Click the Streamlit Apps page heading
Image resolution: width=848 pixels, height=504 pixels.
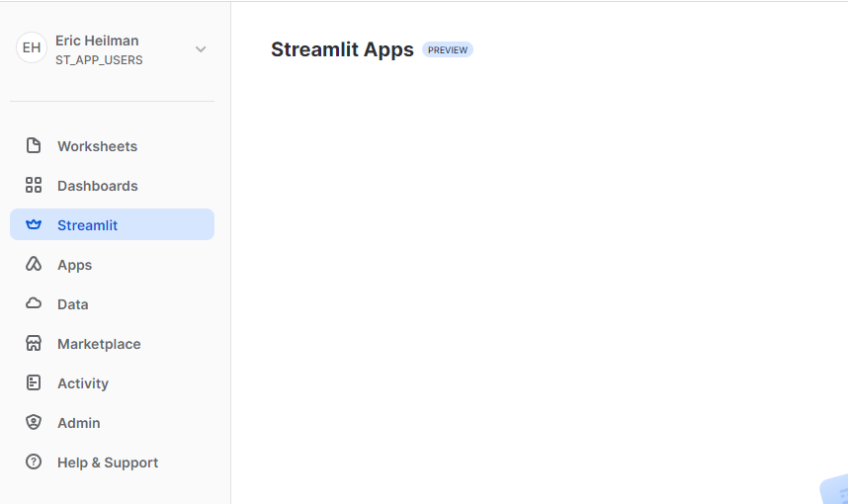[342, 49]
